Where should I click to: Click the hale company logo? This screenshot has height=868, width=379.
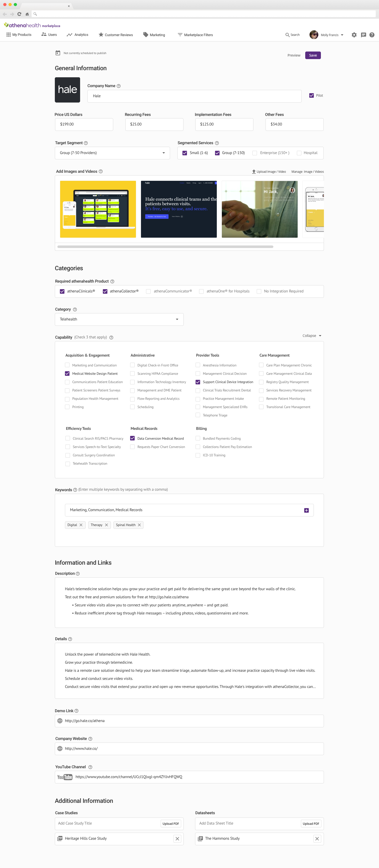coord(67,90)
